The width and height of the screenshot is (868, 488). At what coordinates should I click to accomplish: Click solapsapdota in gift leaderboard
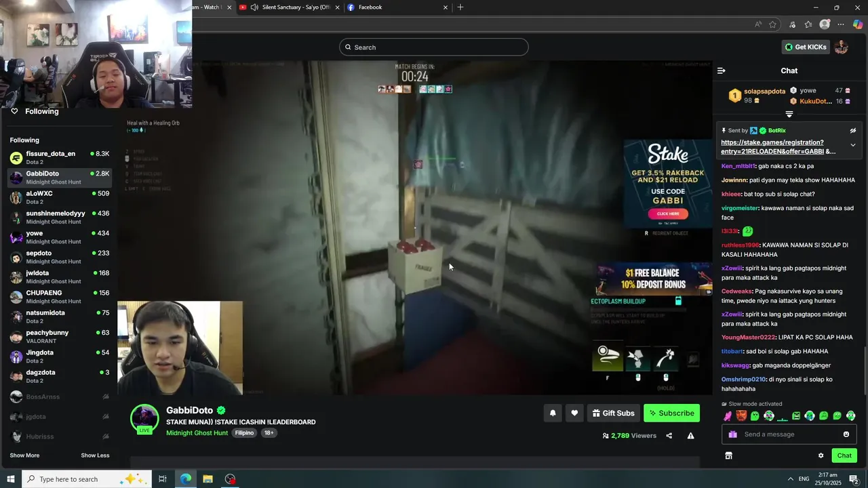[x=764, y=91]
